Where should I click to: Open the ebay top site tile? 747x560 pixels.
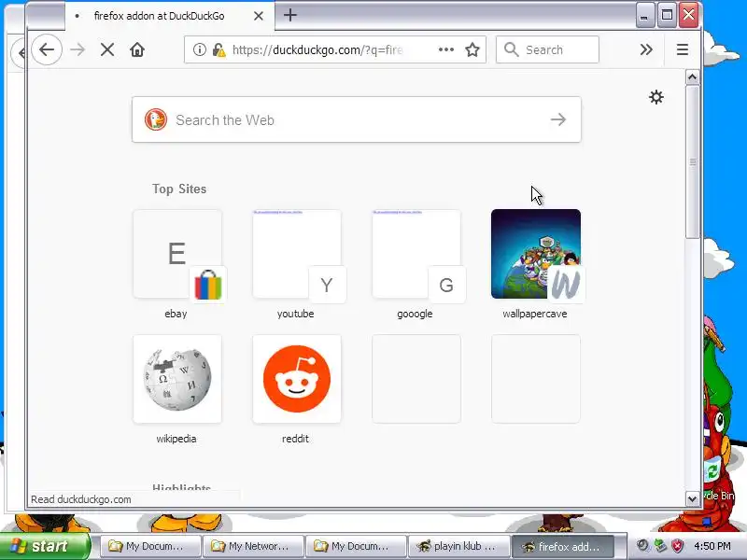point(177,254)
